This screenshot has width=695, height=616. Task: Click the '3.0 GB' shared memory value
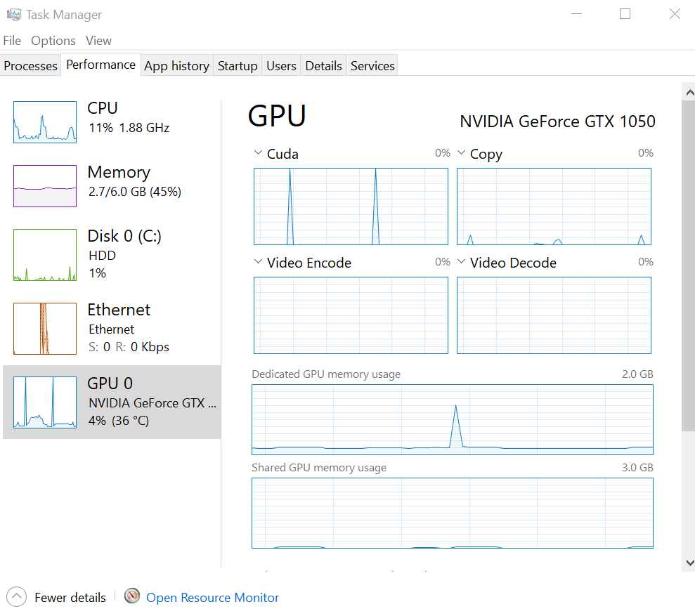(637, 468)
